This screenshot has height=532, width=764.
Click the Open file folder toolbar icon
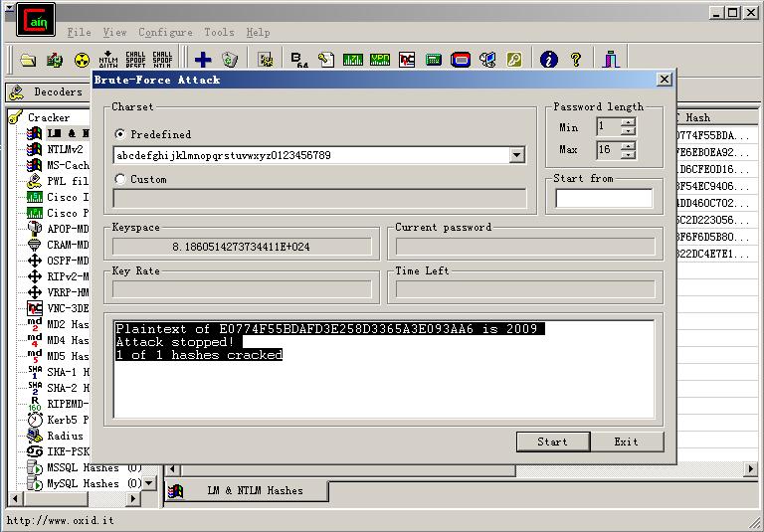tap(28, 60)
